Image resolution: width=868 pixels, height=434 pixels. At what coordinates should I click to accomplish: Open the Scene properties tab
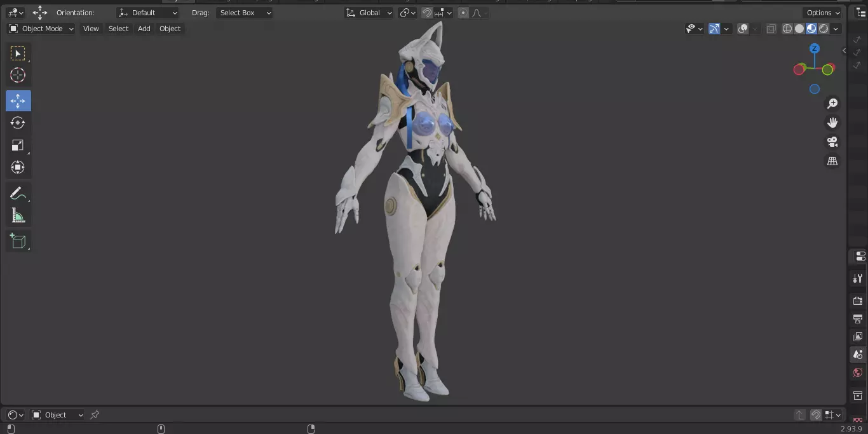858,355
